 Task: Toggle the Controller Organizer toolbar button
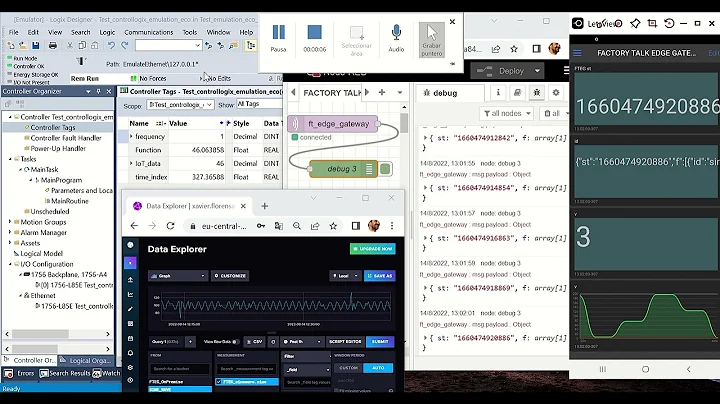251,45
